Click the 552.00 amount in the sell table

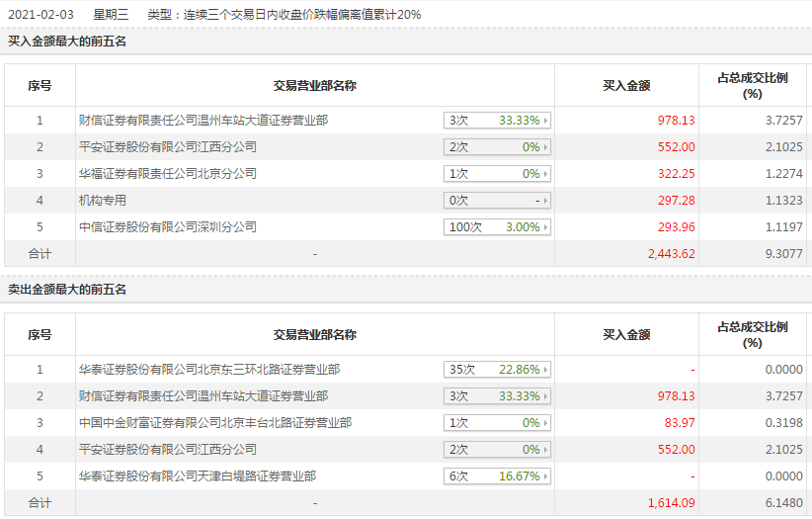677,450
